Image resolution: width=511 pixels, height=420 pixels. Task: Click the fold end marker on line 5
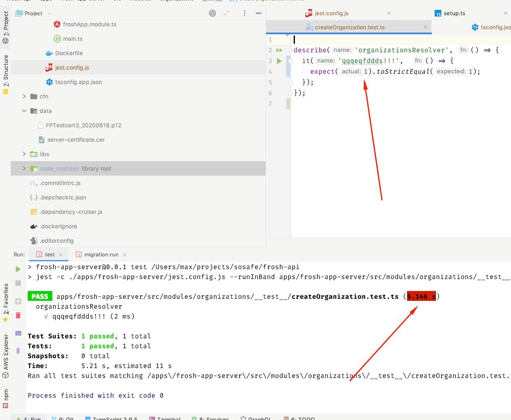pyautogui.click(x=290, y=82)
